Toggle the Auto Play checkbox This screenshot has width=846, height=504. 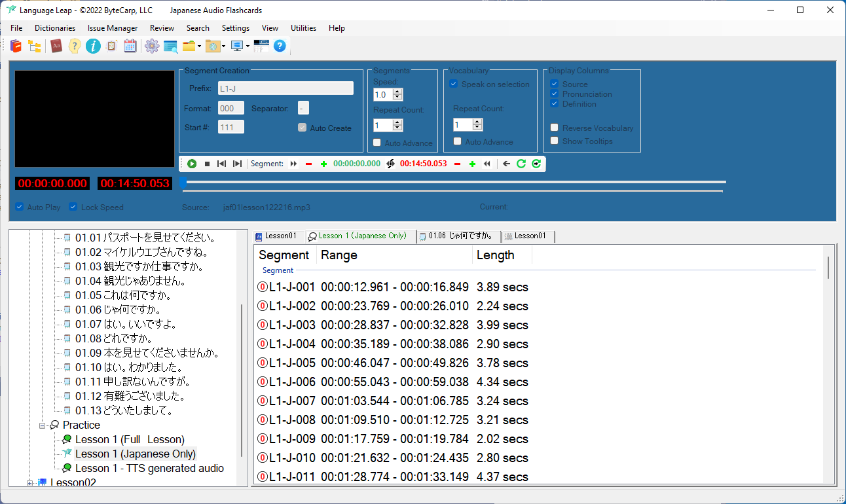click(19, 207)
